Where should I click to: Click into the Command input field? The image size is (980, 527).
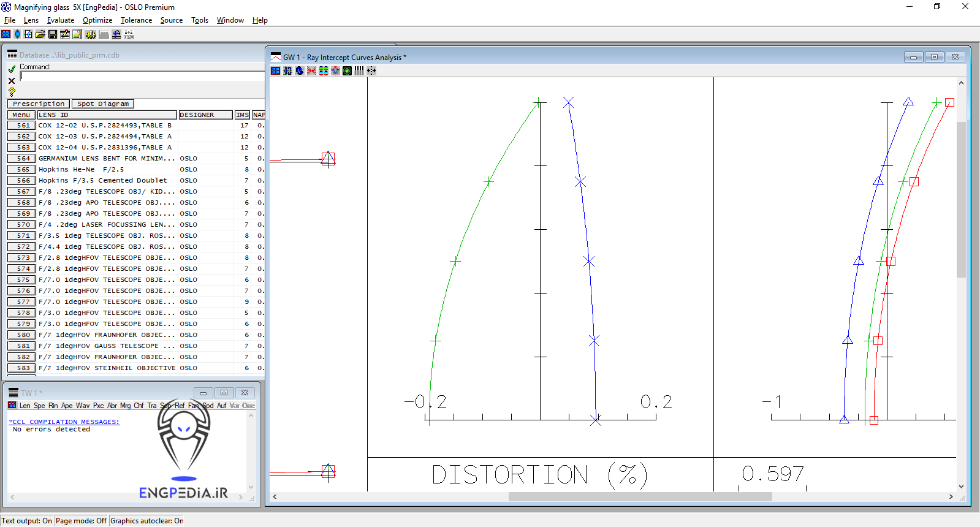pos(141,77)
